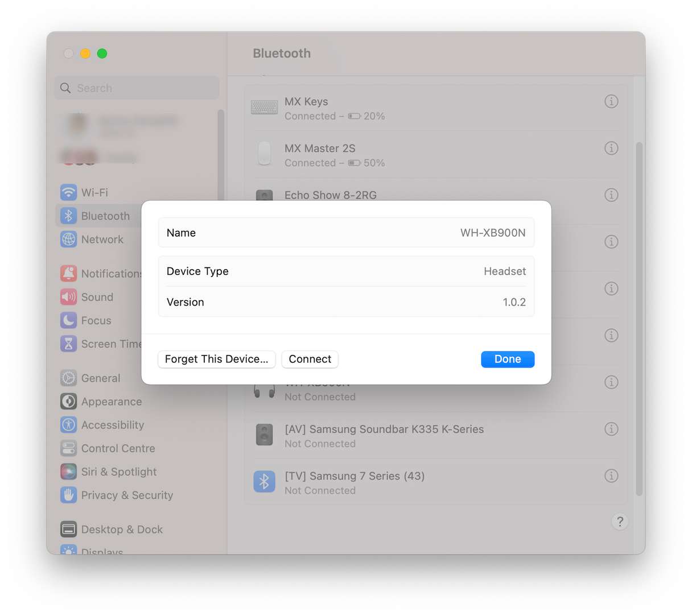Click the Device Type value Headset

(x=505, y=271)
